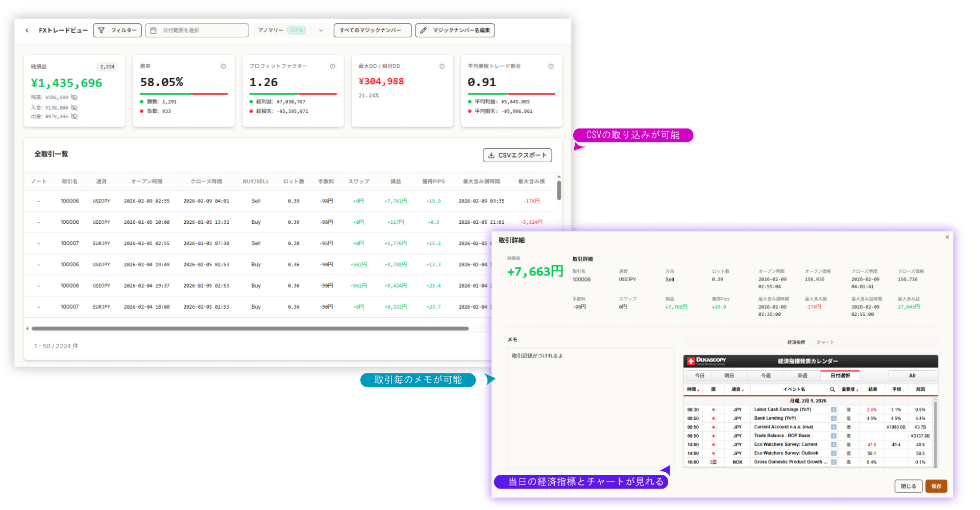
Task: Click info icon on 平均勝敗トレード割合 card
Action: click(551, 66)
